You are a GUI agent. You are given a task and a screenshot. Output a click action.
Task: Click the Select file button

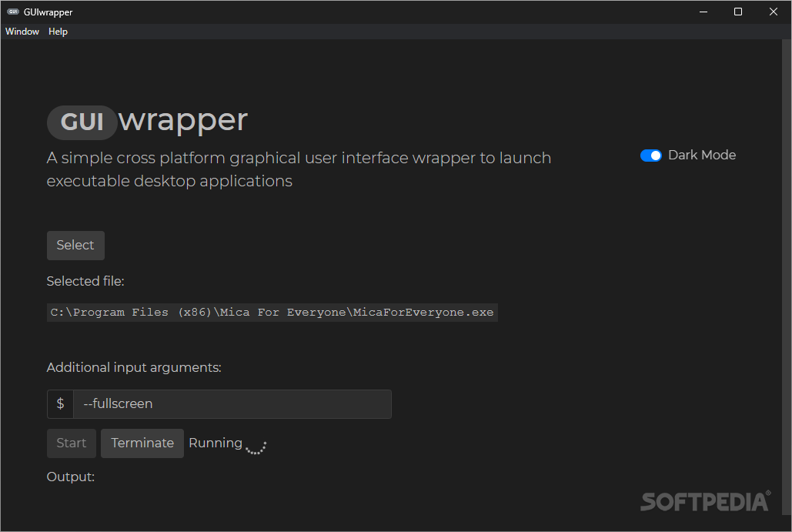coord(75,246)
